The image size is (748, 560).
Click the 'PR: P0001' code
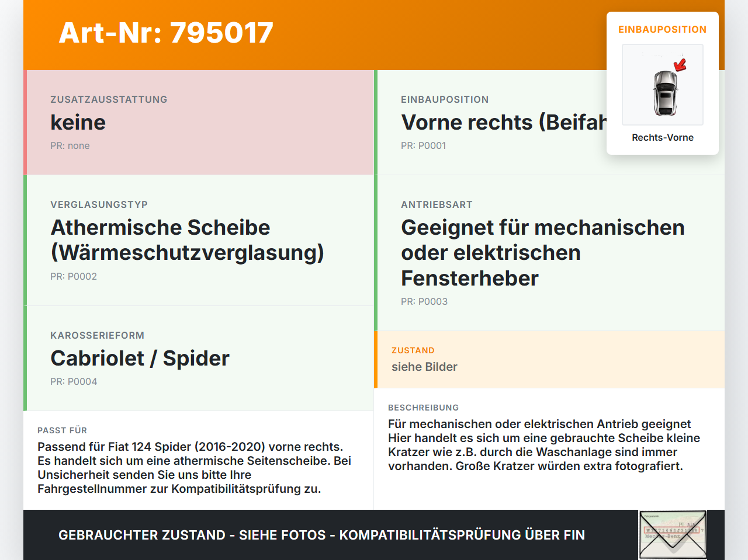(424, 145)
